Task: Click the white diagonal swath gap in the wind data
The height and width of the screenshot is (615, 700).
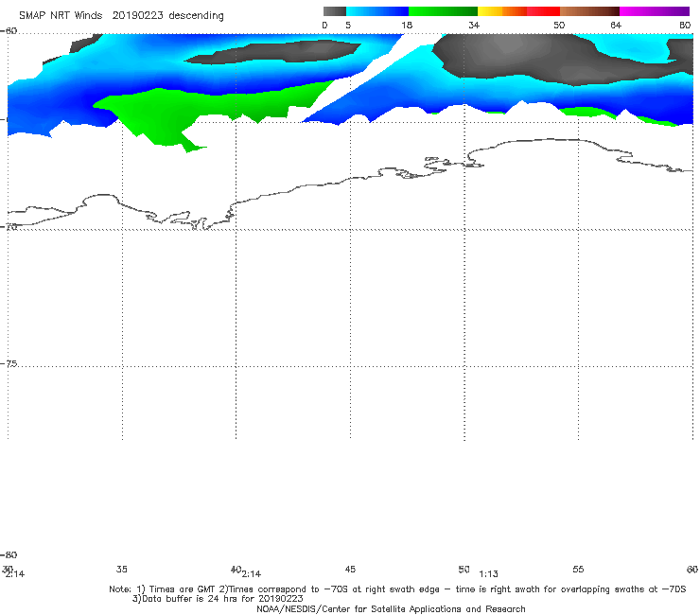Action: coord(362,79)
